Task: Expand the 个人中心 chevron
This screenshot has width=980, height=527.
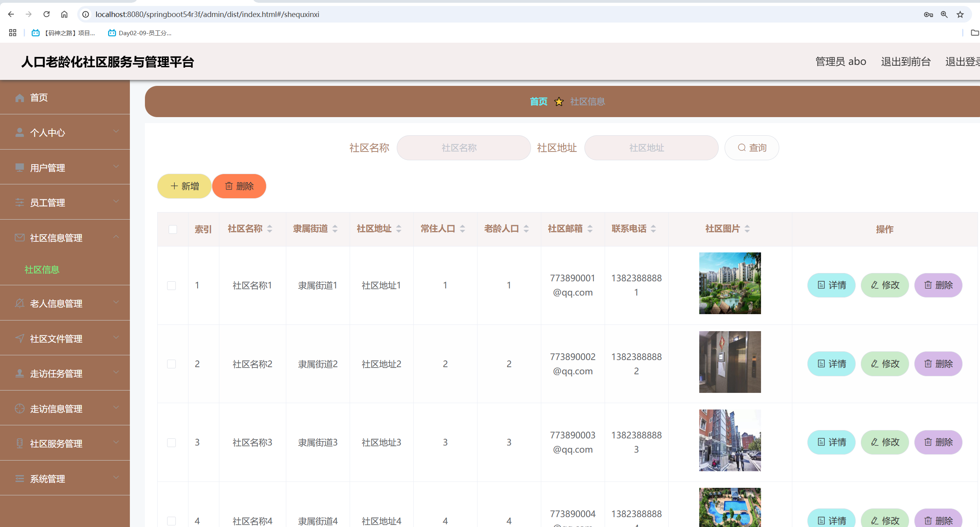Action: click(116, 131)
